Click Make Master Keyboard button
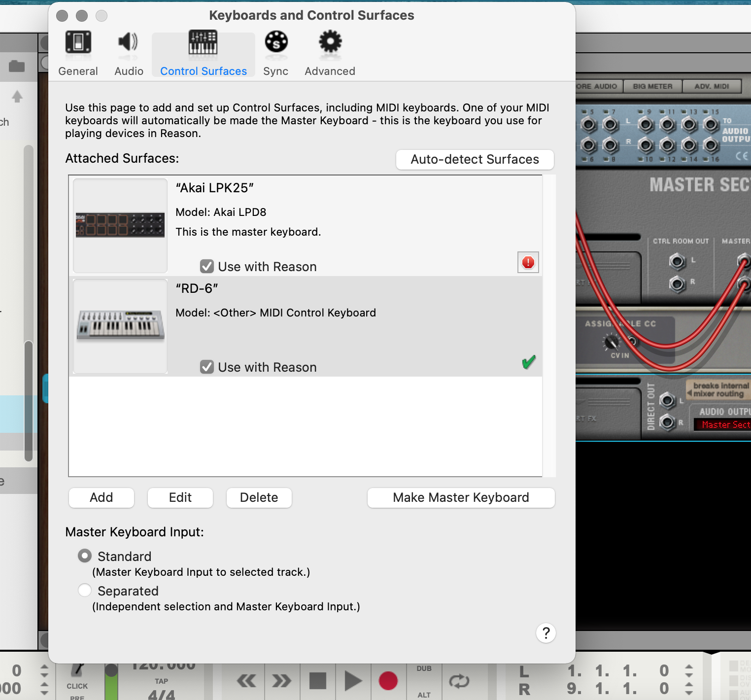 (x=461, y=497)
